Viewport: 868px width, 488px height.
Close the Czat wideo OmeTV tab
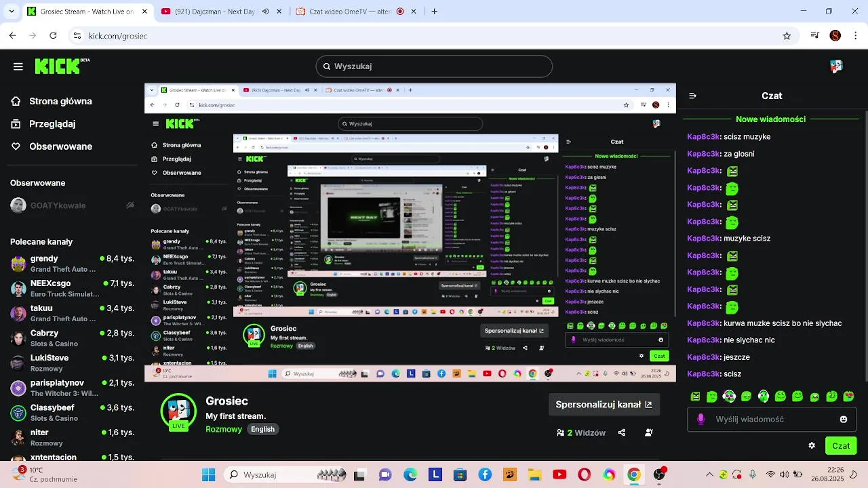pyautogui.click(x=414, y=12)
